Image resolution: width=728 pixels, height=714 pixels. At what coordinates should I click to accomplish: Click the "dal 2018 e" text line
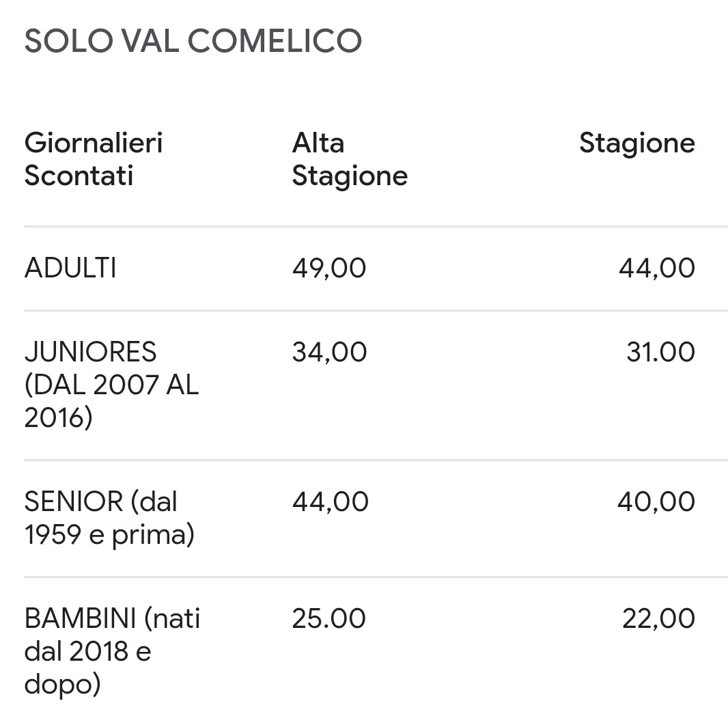tap(87, 651)
